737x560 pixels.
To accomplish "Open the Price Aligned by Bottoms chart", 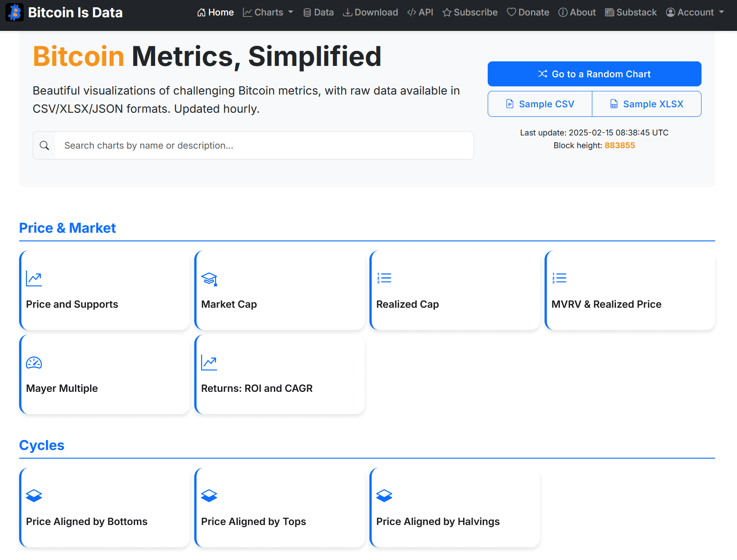I will tap(105, 507).
